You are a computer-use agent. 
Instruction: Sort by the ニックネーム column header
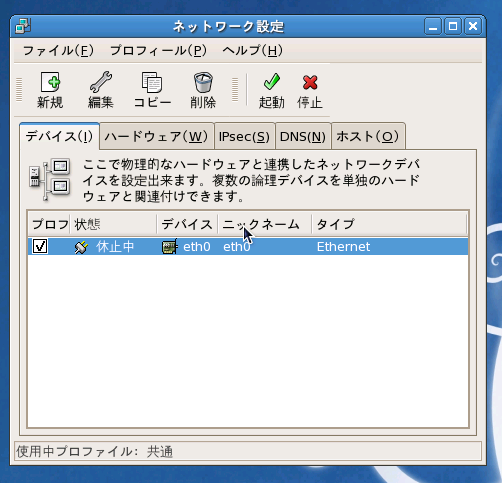265,224
